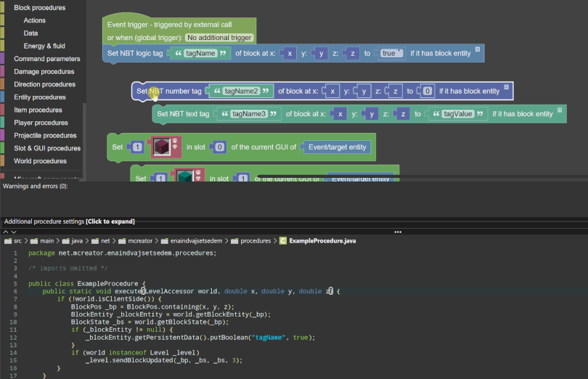Open the Command parameters category
588x379 pixels.
[x=47, y=59]
